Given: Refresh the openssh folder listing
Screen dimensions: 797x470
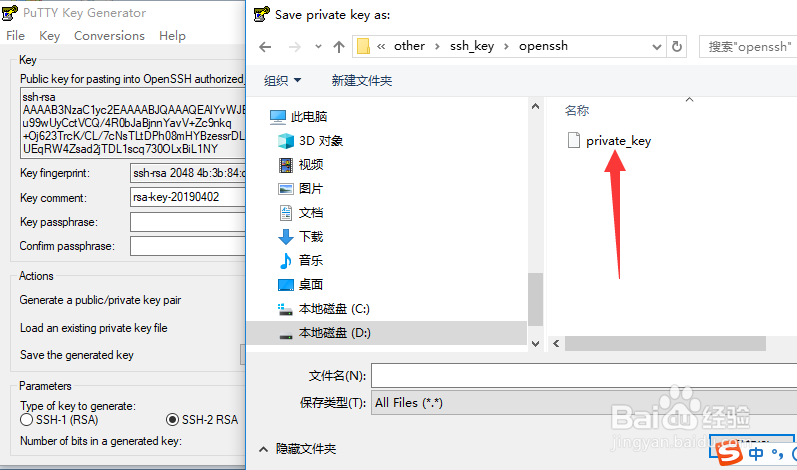Looking at the screenshot, I should click(x=677, y=47).
